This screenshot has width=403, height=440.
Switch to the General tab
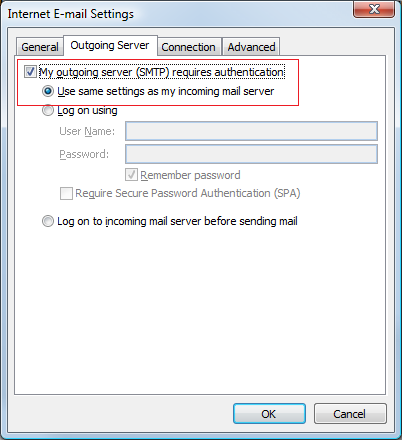coord(40,47)
